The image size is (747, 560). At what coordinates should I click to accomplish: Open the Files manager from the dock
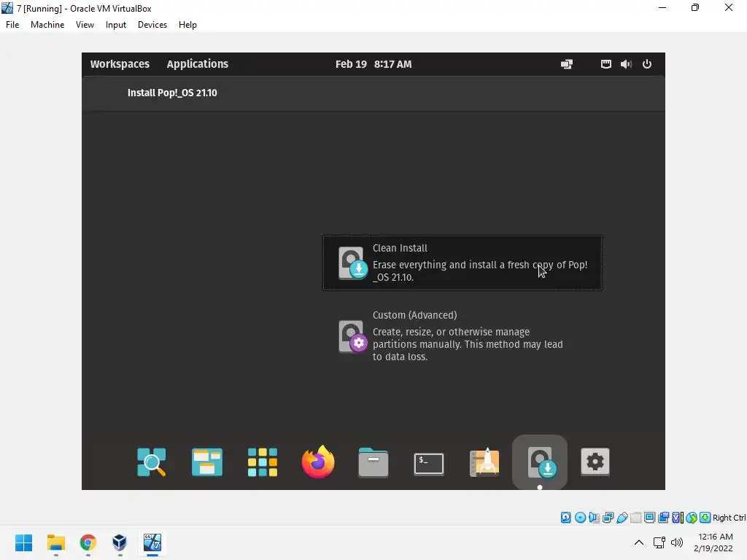coord(373,462)
